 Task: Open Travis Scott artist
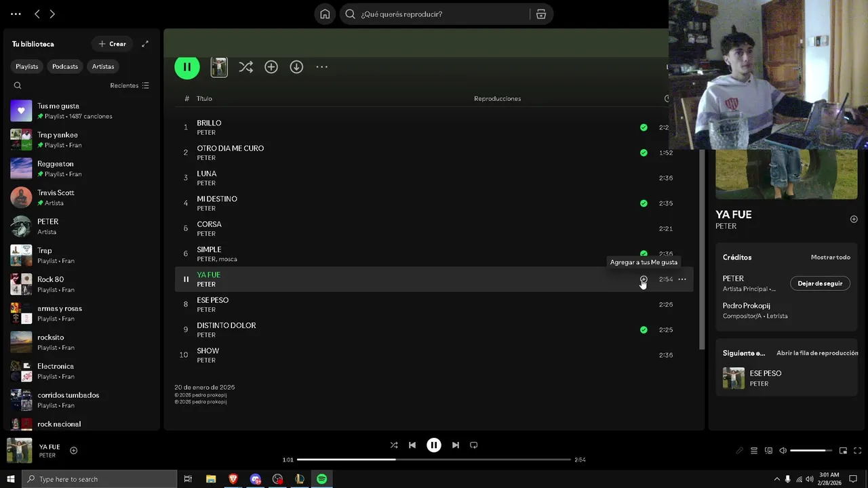(x=81, y=198)
